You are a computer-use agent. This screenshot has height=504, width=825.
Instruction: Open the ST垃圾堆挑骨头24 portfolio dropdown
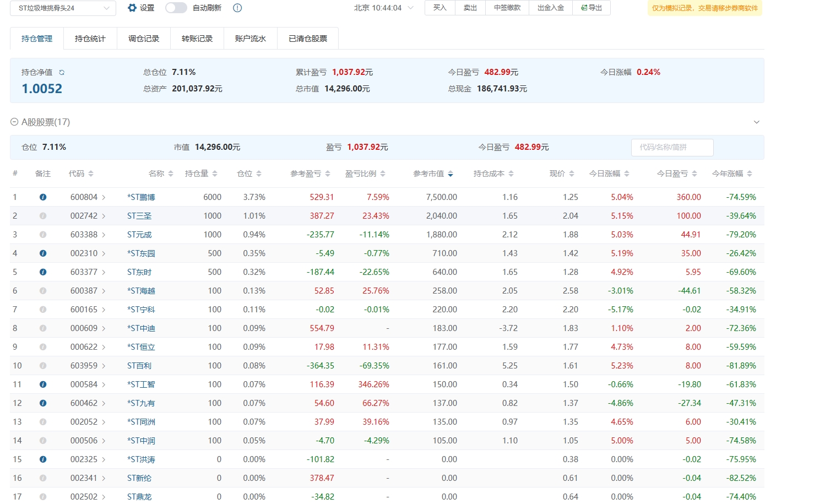(x=63, y=8)
